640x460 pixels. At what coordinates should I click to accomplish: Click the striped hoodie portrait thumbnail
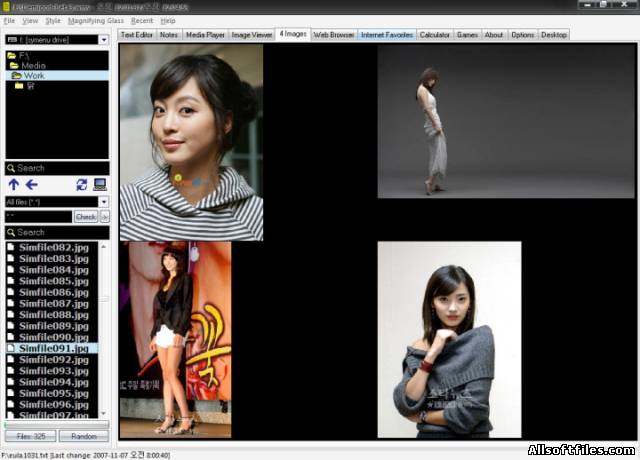191,142
